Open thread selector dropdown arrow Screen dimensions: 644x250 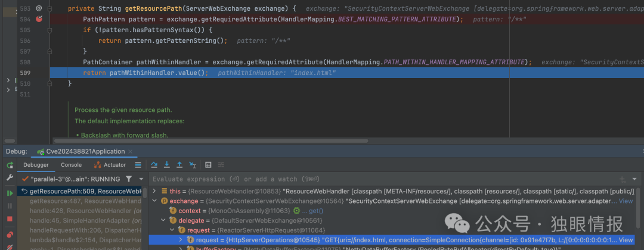(x=141, y=179)
